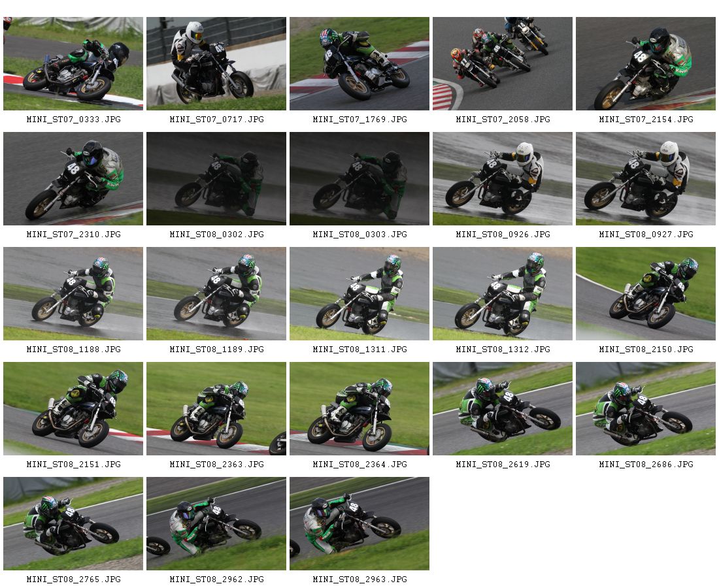The width and height of the screenshot is (719, 588).
Task: Click the MINI_ST08_1189.JPG filename label
Action: coord(217,350)
